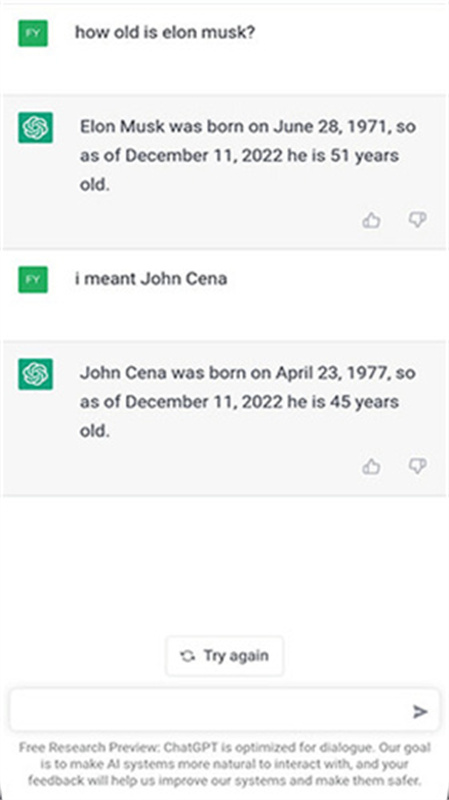Click the 'how old is elon musk?' message

tap(165, 33)
